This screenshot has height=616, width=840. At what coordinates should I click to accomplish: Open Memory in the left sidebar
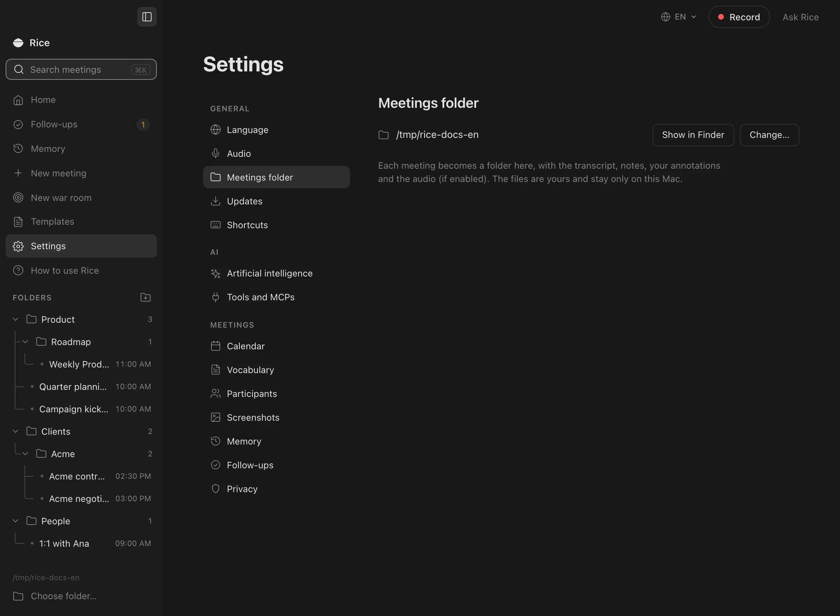click(x=81, y=149)
